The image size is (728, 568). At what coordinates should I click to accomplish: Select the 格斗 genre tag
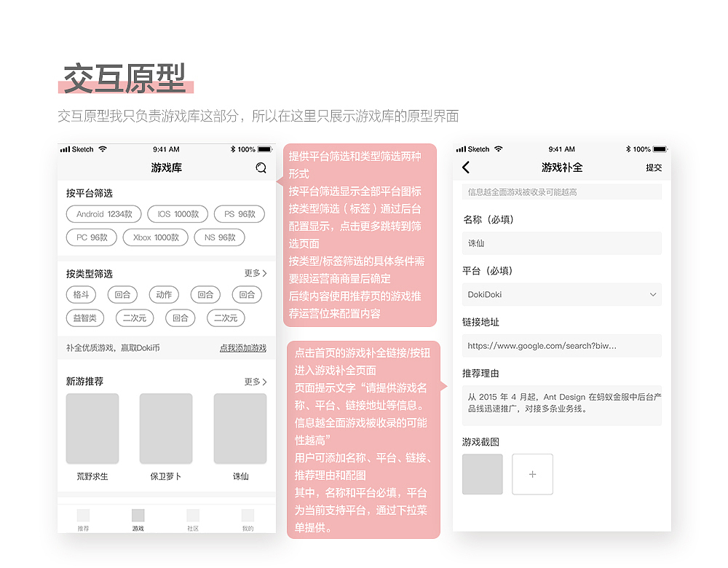(x=82, y=295)
